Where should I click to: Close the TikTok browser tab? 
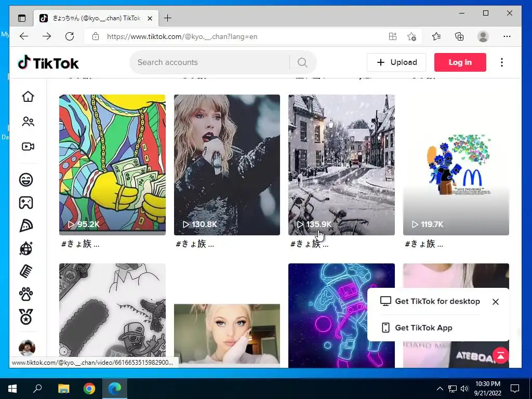coord(150,18)
